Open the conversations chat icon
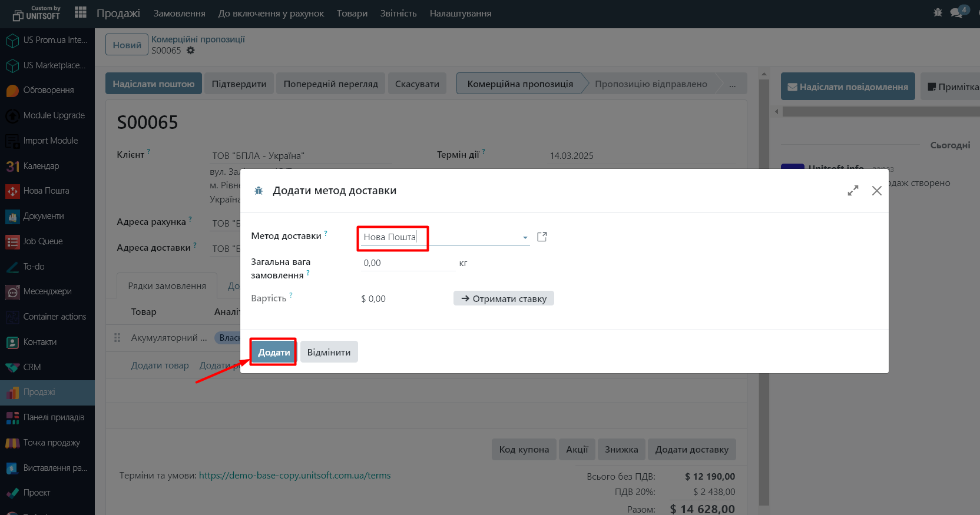 click(x=957, y=12)
